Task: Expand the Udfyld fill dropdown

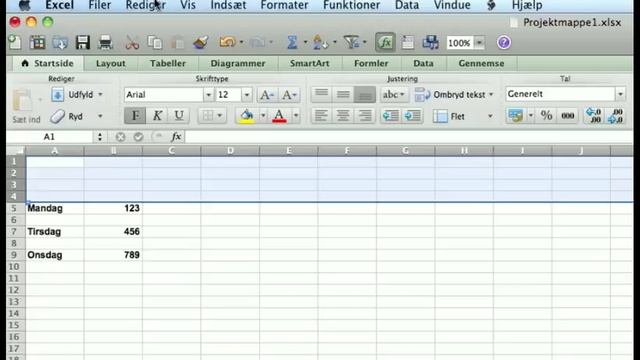Action: pyautogui.click(x=100, y=95)
